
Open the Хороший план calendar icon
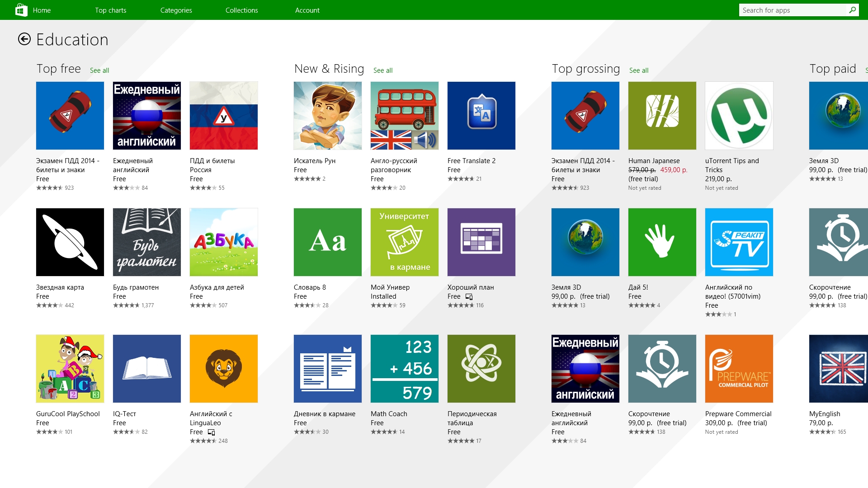481,242
